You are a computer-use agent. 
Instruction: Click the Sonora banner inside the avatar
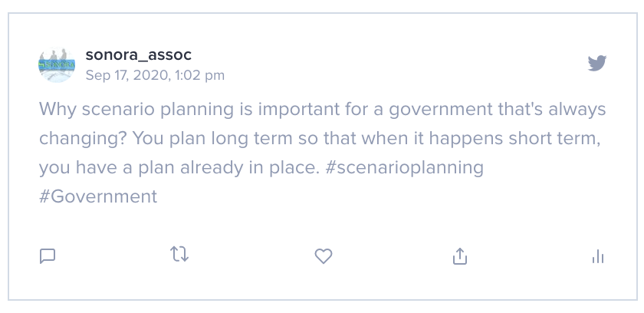57,65
